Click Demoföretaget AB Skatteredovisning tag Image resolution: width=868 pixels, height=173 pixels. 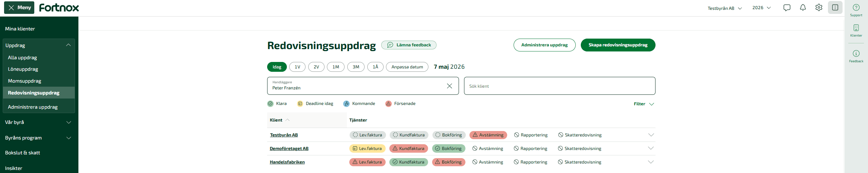pos(579,149)
